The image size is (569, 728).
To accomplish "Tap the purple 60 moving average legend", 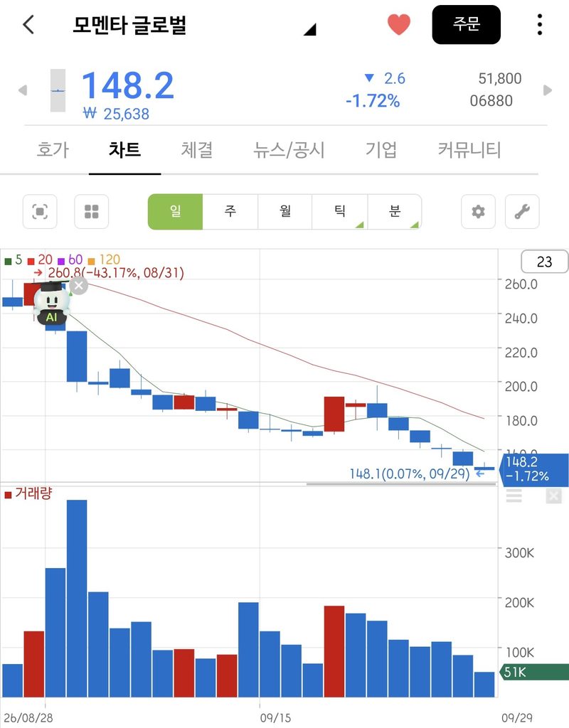I will pyautogui.click(x=70, y=259).
